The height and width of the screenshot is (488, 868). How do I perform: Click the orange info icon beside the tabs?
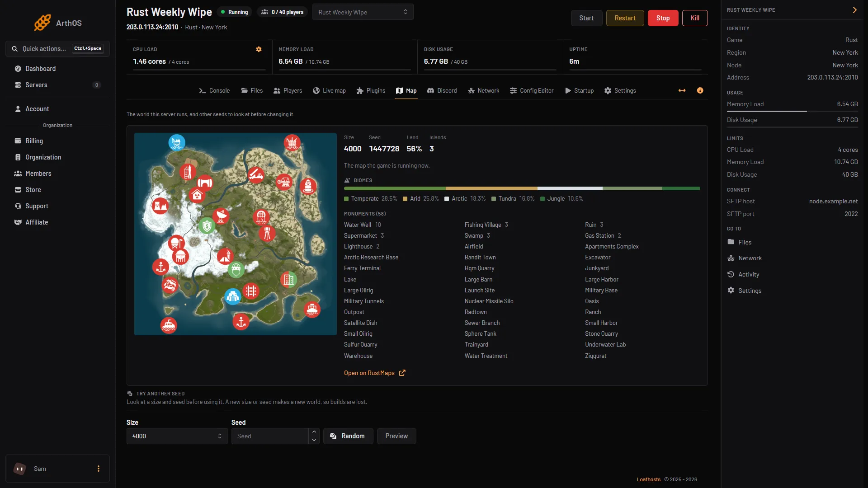[x=700, y=90]
